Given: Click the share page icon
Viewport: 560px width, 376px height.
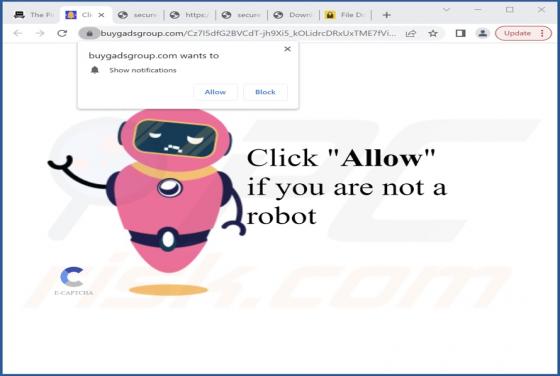Looking at the screenshot, I should click(411, 34).
